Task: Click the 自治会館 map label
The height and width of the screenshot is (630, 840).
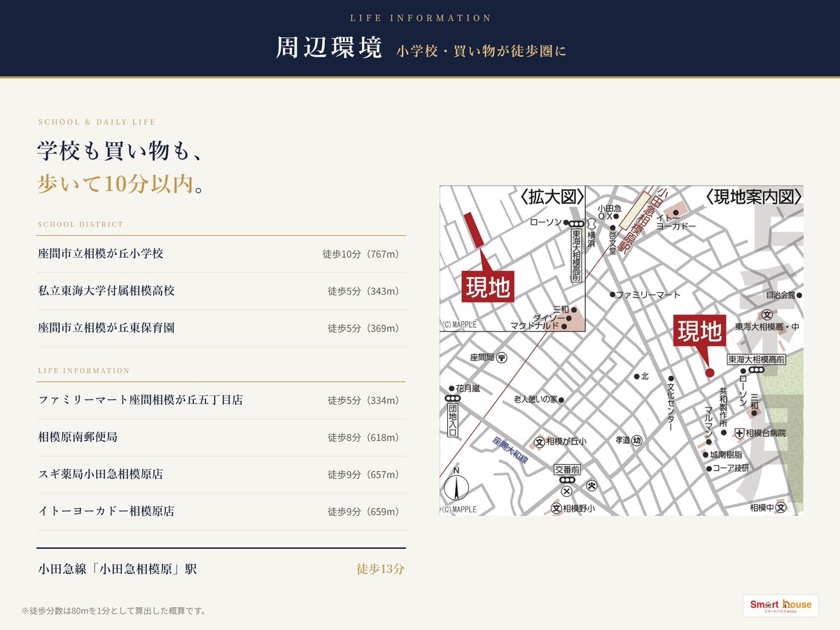Action: [781, 295]
